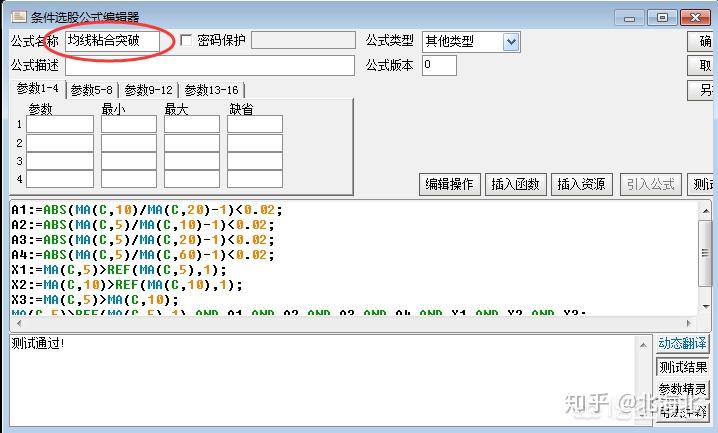Image resolution: width=718 pixels, height=433 pixels.
Task: Show the 测试结果 button
Action: pyautogui.click(x=683, y=367)
